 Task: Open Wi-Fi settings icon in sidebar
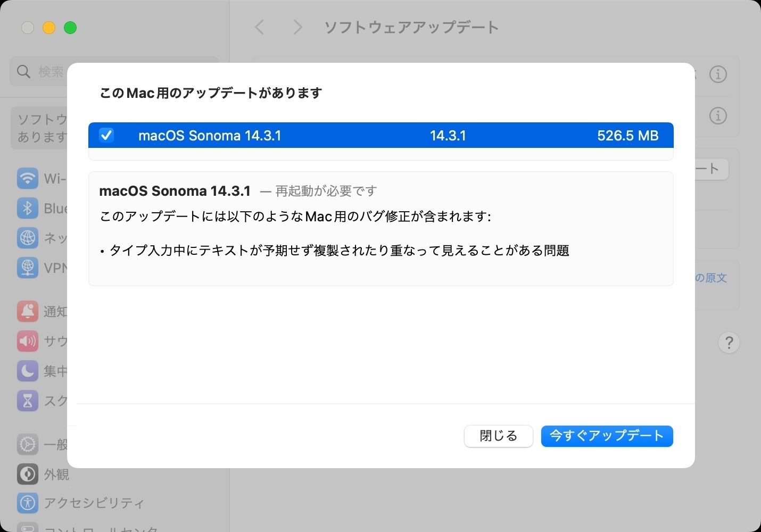pos(28,178)
